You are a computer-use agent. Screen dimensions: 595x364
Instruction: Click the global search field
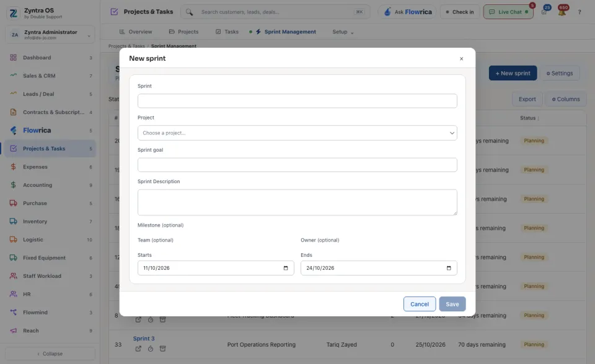click(275, 12)
